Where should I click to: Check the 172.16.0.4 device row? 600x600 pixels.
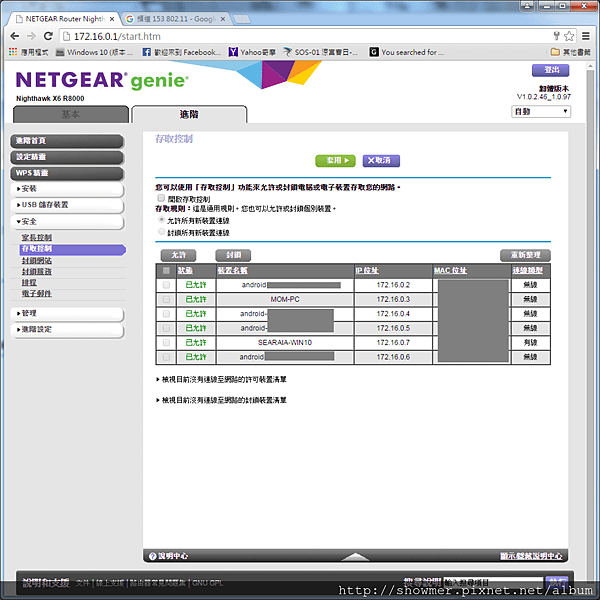pos(166,314)
